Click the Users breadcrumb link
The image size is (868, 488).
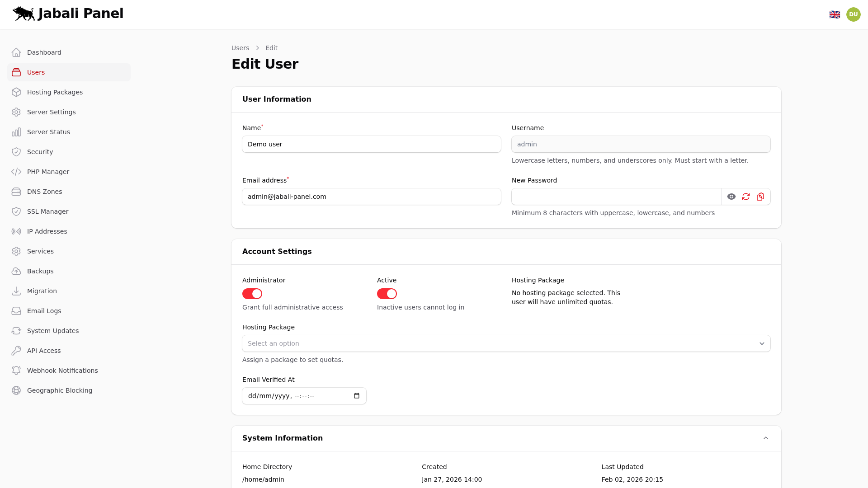click(x=240, y=48)
